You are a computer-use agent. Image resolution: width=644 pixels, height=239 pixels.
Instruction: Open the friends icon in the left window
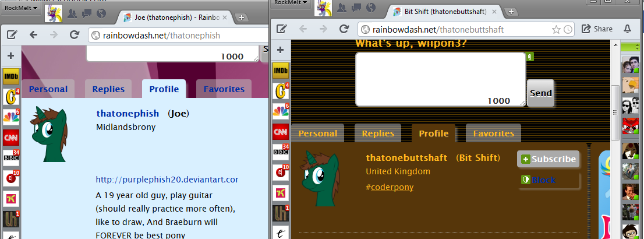(72, 14)
